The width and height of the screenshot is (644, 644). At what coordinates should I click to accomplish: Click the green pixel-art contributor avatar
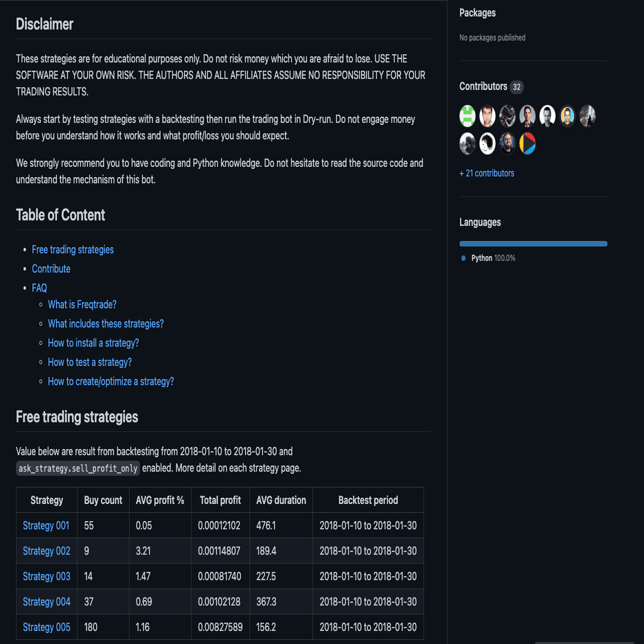(468, 115)
